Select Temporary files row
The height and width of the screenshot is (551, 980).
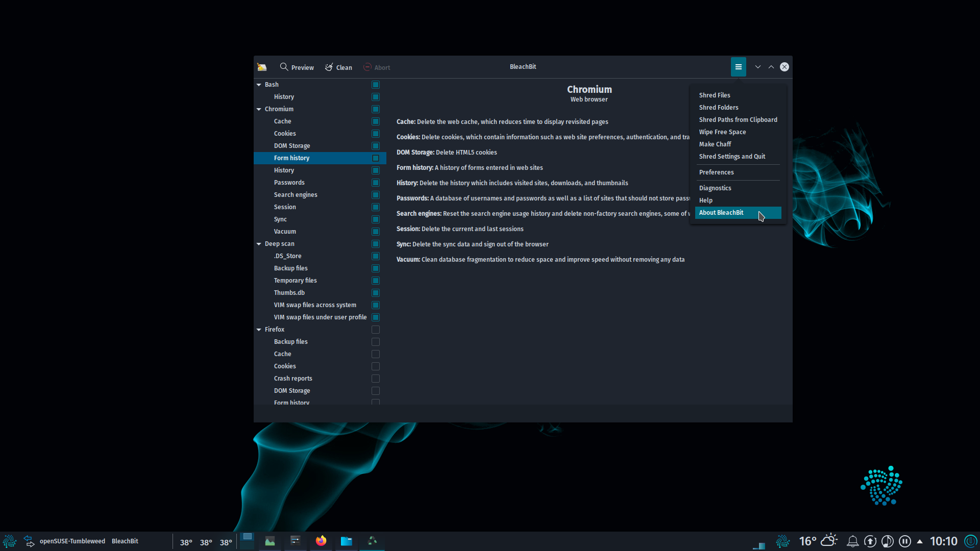coord(320,281)
